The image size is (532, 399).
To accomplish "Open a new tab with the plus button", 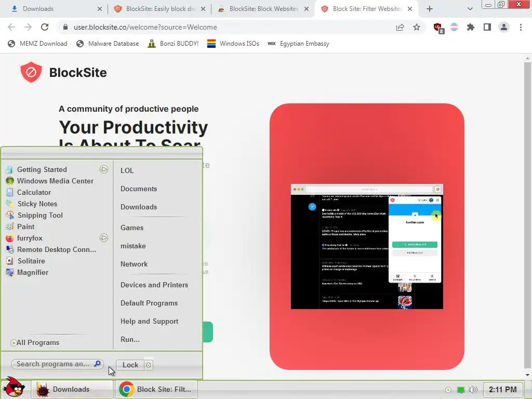I will 430,9.
